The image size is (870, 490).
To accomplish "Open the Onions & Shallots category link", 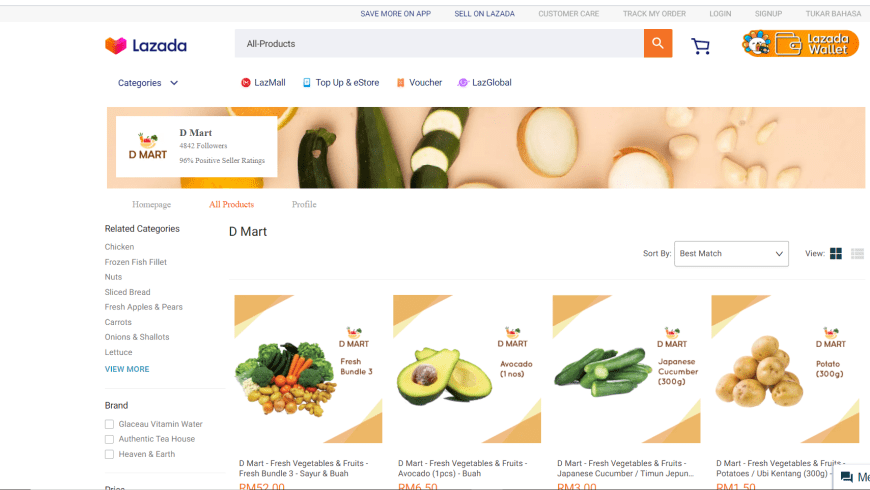I will 137,337.
